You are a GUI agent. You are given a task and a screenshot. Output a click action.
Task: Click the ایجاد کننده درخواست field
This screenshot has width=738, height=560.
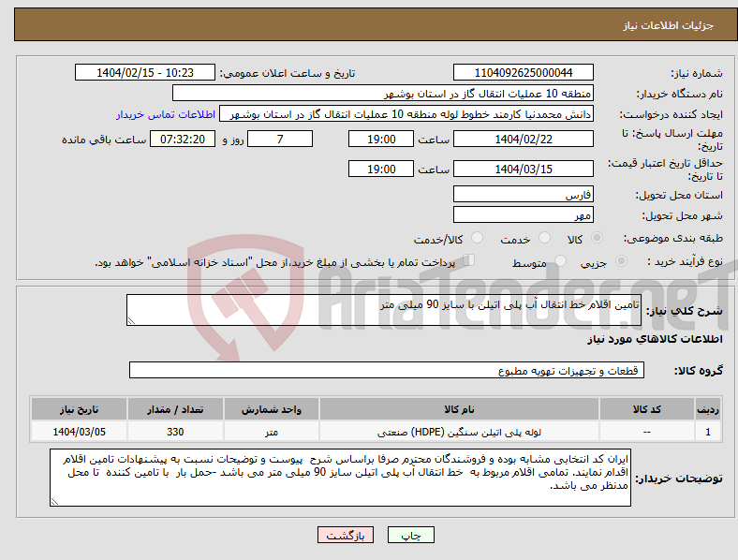point(406,114)
